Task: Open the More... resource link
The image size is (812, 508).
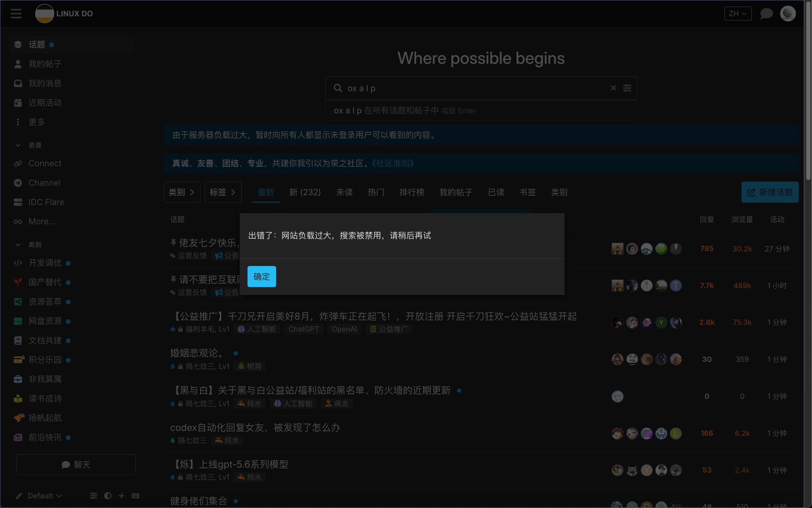Action: (72, 221)
